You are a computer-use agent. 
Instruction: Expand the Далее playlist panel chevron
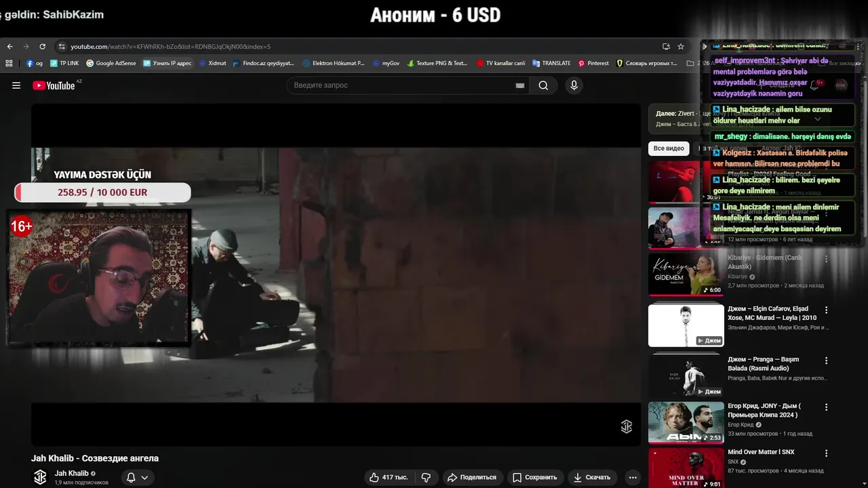coord(817,119)
